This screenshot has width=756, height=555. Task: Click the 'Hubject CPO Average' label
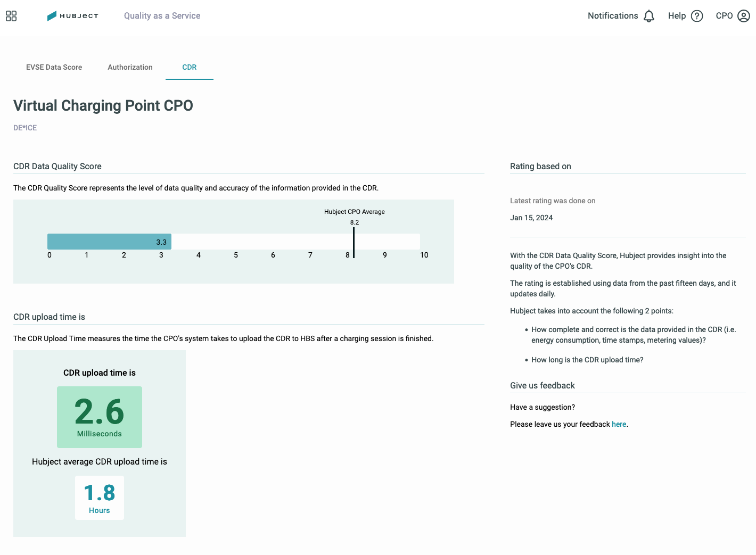[x=355, y=212]
